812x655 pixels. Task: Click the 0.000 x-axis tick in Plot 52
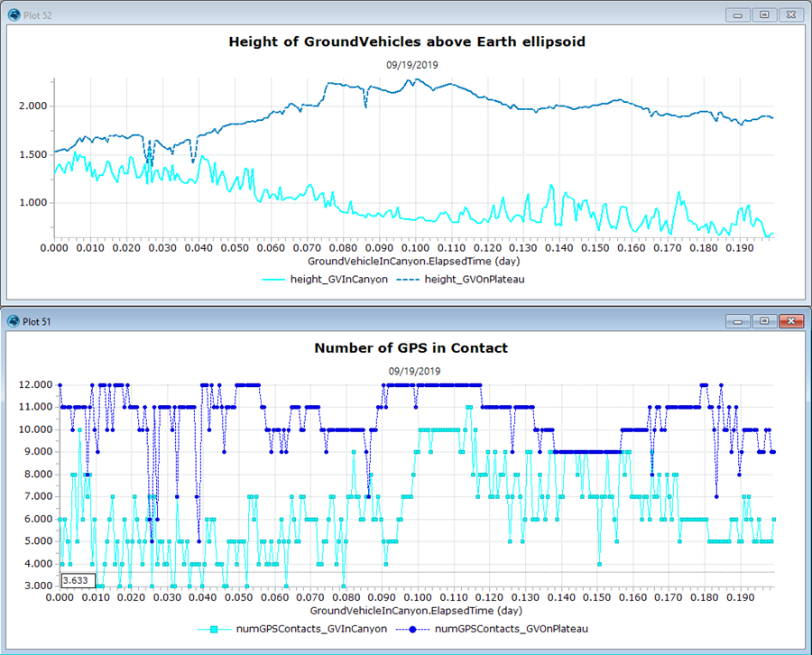coord(54,248)
